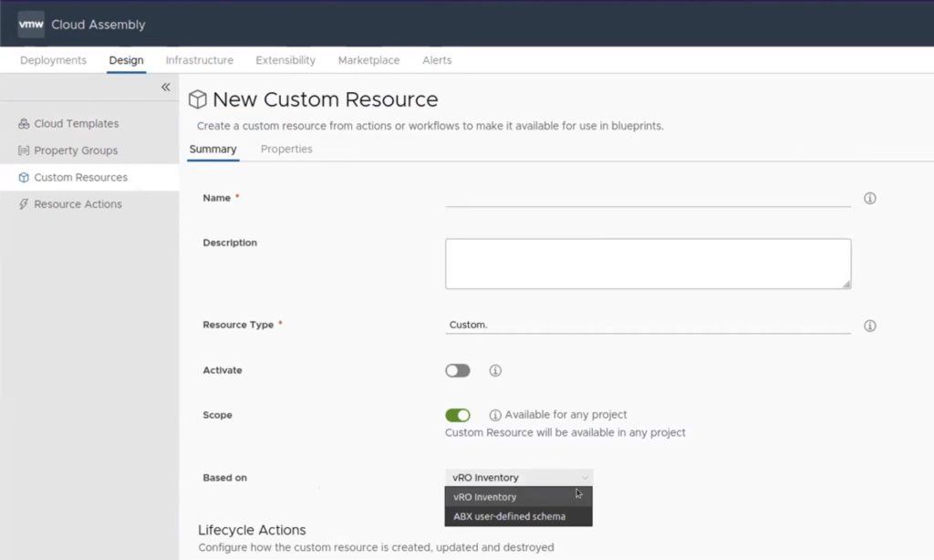Turn off the Scope toggle
Image resolution: width=934 pixels, height=560 pixels.
[x=457, y=415]
